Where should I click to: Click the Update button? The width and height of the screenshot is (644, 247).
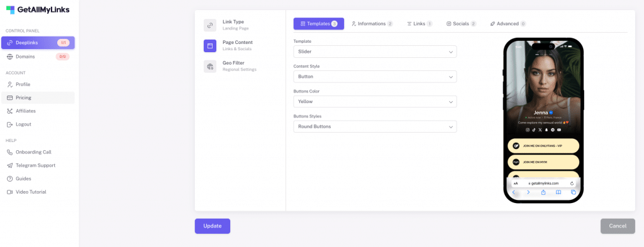(213, 226)
